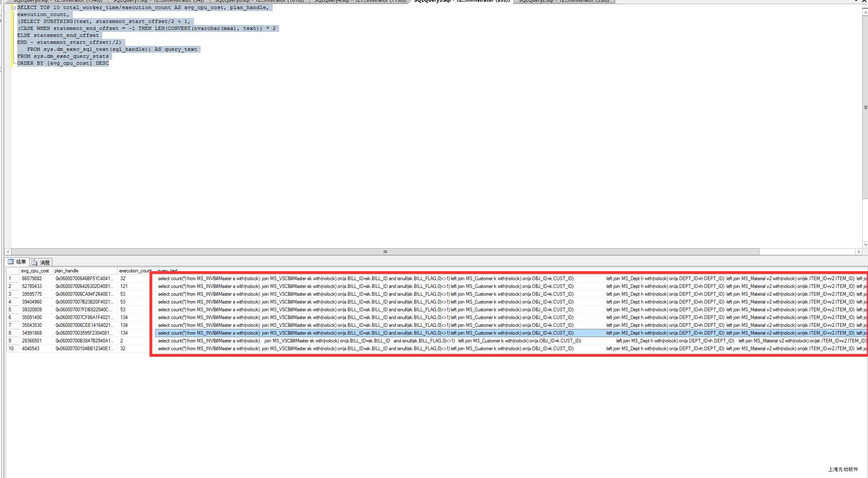Select execution_count cell with value 121
868x478 pixels.
[x=124, y=286]
